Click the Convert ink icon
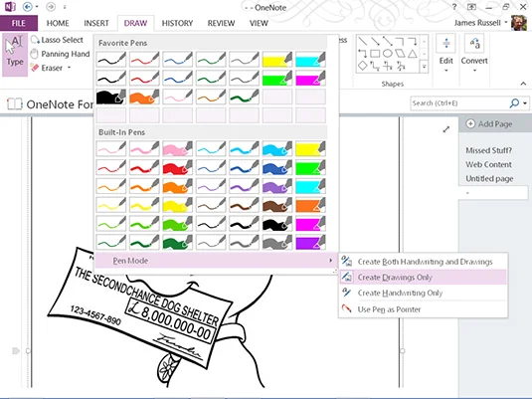This screenshot has width=532, height=399. 474,44
